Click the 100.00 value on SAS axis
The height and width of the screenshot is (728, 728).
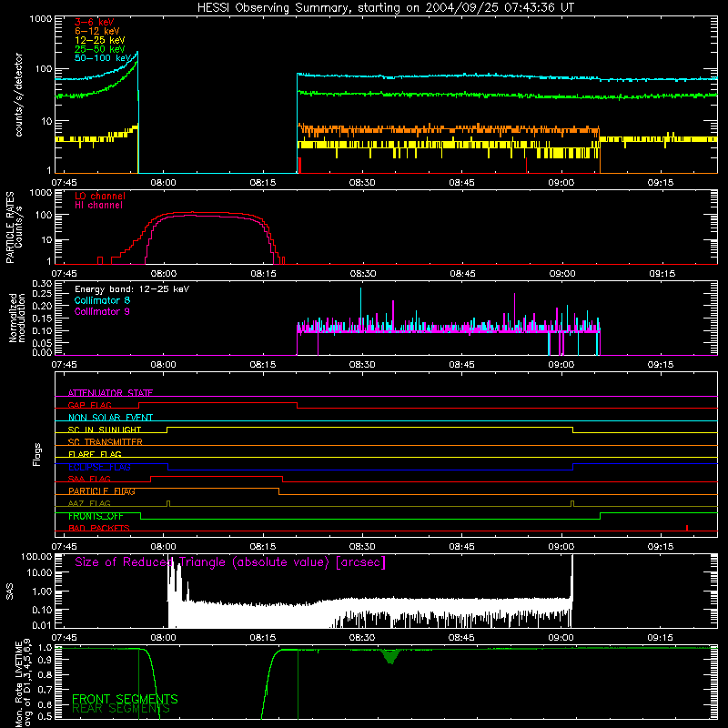pyautogui.click(x=36, y=557)
